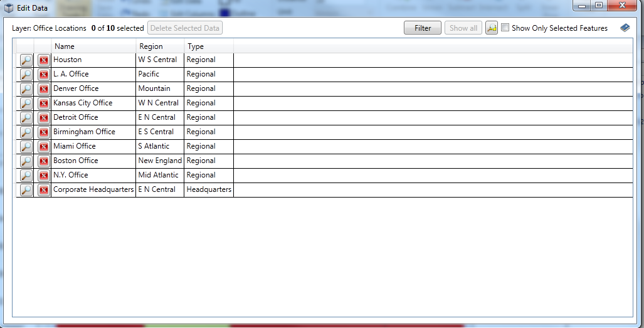The width and height of the screenshot is (644, 328).
Task: Sort by the Name column header
Action: (x=93, y=46)
